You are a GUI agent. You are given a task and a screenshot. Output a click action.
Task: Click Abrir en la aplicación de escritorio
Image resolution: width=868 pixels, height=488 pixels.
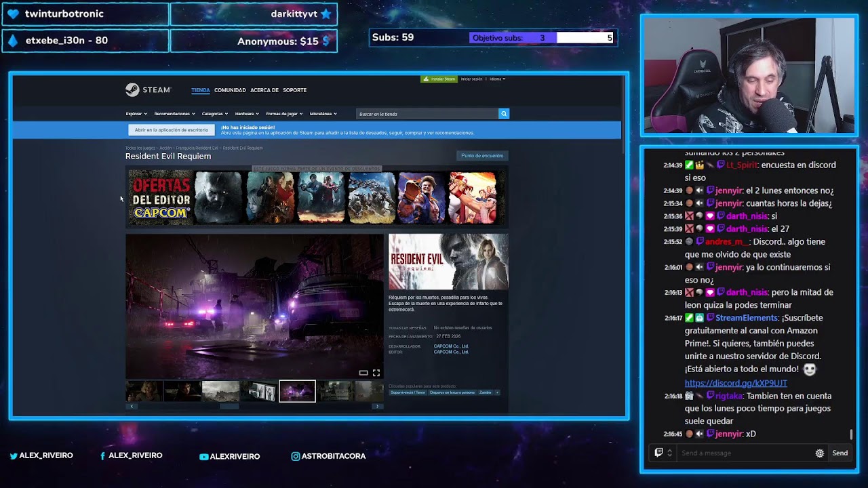pyautogui.click(x=172, y=129)
